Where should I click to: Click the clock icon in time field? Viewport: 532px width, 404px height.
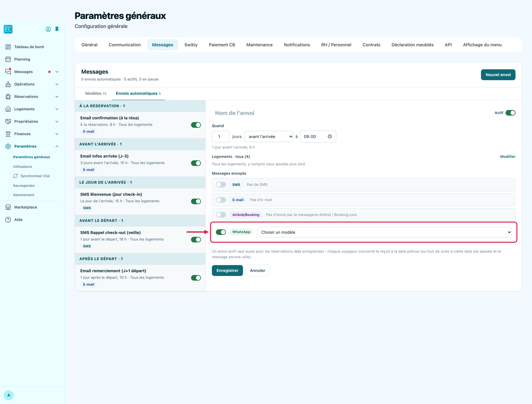330,136
